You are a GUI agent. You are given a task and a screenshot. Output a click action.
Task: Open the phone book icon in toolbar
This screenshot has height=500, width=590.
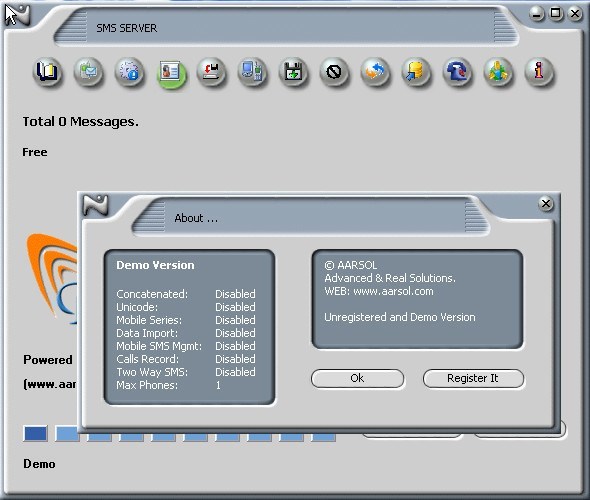47,72
